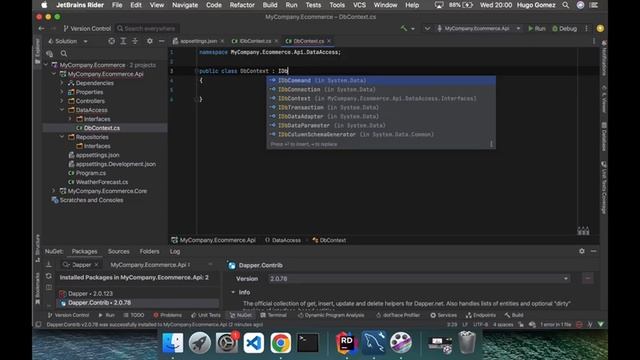Click the more options icon beside Debug

coord(587,29)
